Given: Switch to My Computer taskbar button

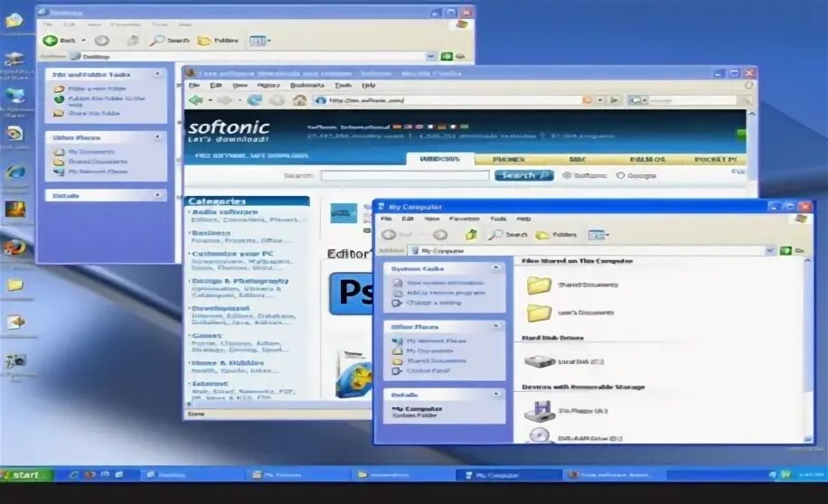Looking at the screenshot, I should (x=509, y=475).
